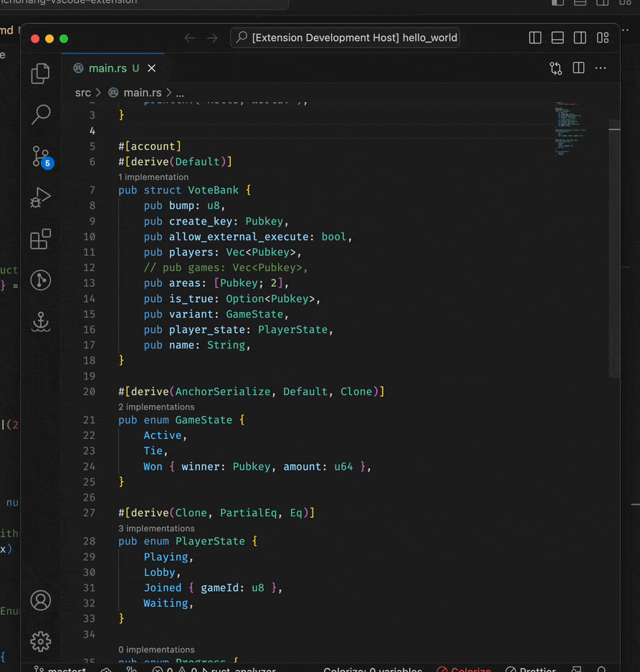
Task: Click 'u64' type on line 24
Action: click(x=343, y=466)
